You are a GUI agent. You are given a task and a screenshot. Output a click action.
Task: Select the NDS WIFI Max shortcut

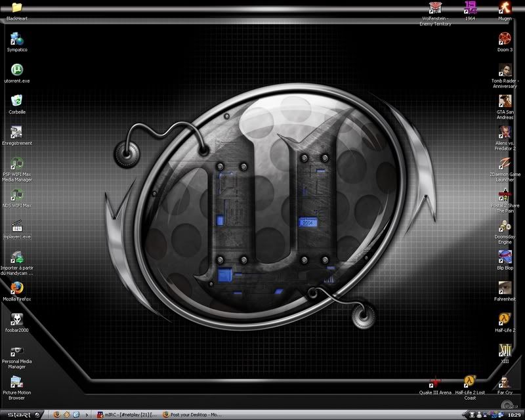(x=17, y=198)
